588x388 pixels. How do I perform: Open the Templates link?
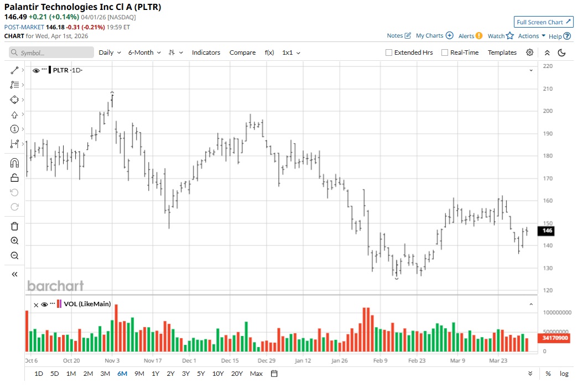click(x=502, y=53)
